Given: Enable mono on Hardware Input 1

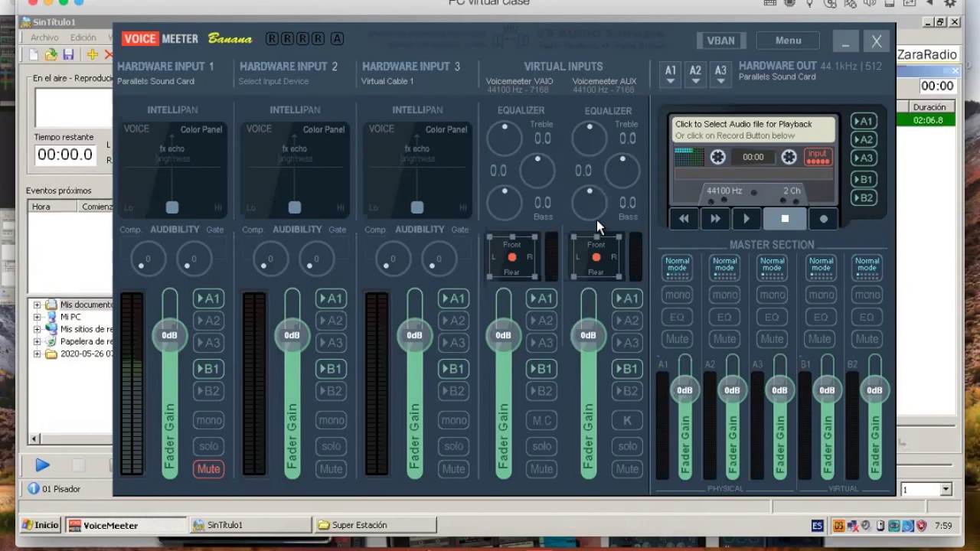Looking at the screenshot, I should tap(208, 420).
